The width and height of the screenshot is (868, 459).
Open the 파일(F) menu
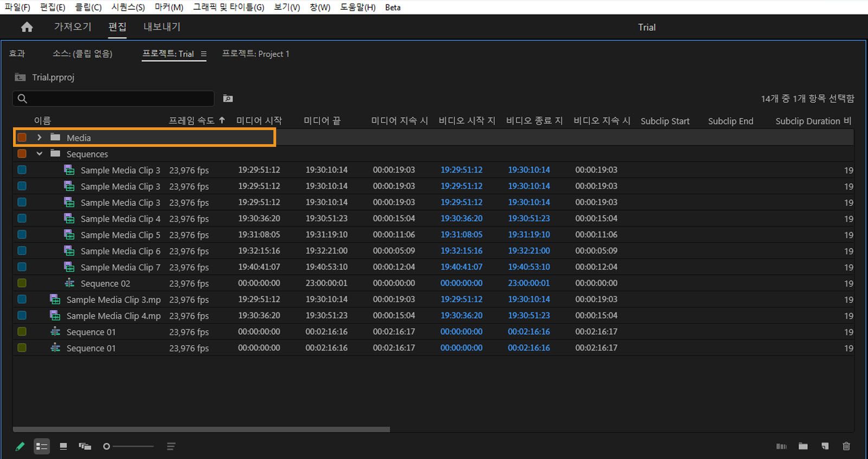point(17,7)
